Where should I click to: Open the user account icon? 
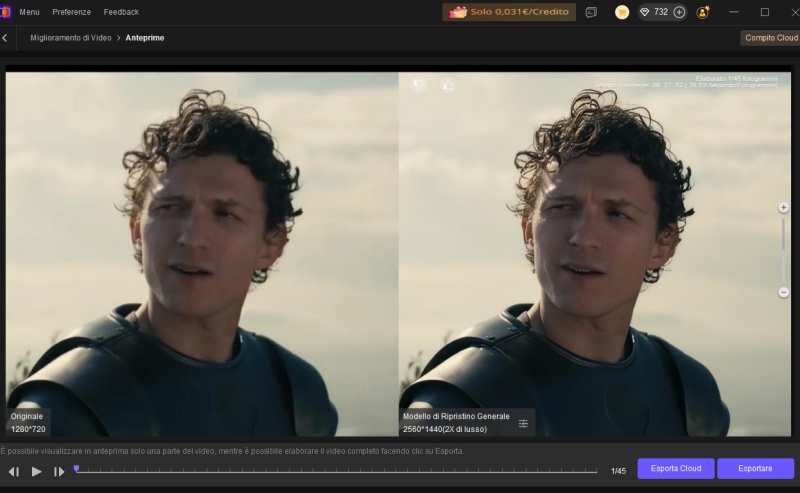[703, 12]
